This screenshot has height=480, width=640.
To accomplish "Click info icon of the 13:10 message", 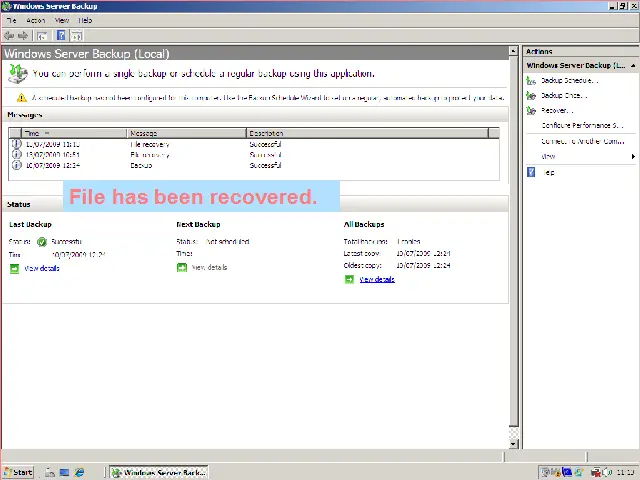I will [x=16, y=144].
